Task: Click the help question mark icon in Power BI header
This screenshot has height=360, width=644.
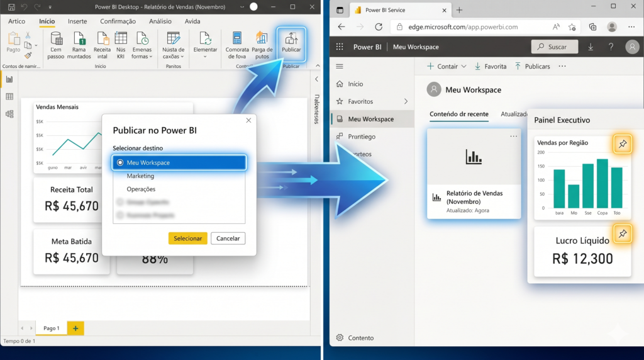Action: (611, 47)
